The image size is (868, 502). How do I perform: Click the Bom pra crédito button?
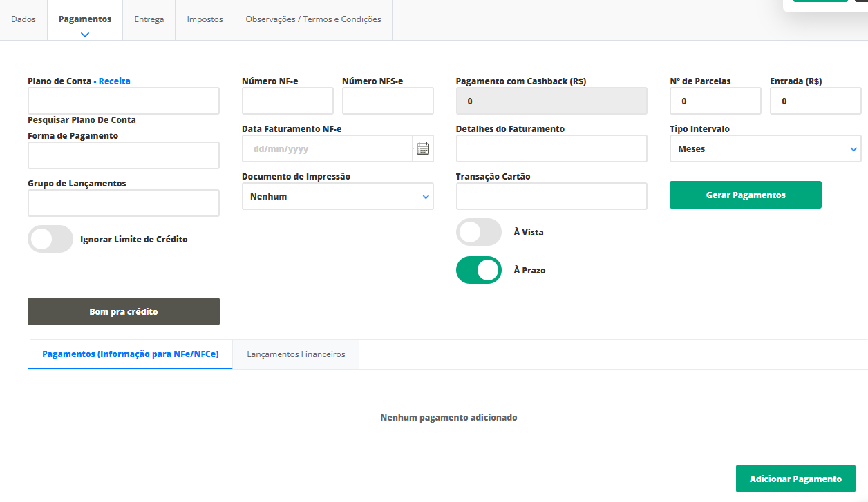(124, 311)
